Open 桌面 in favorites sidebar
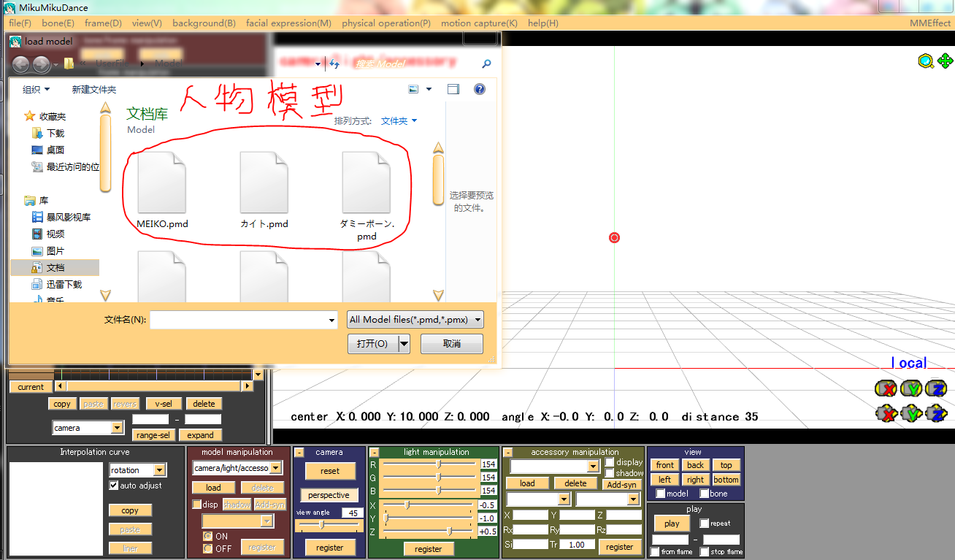 coord(48,150)
